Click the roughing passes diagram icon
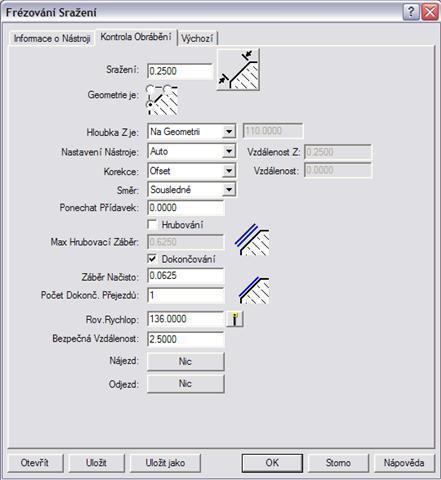The image size is (441, 480). (x=253, y=239)
